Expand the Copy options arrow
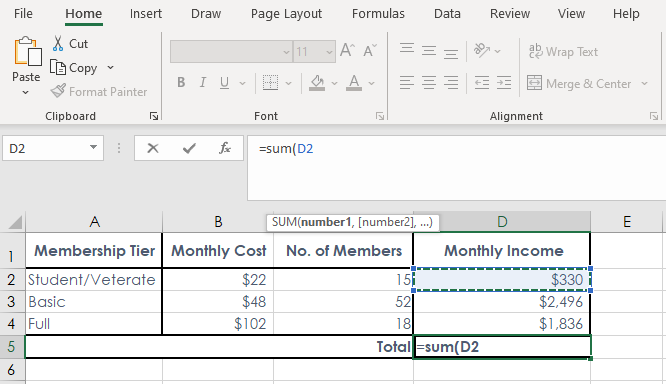666x384 pixels. pyautogui.click(x=110, y=68)
